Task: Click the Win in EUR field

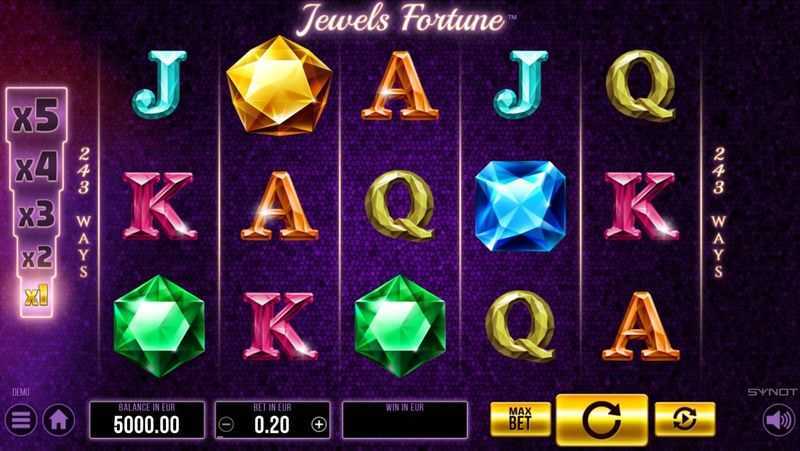Action: (405, 420)
